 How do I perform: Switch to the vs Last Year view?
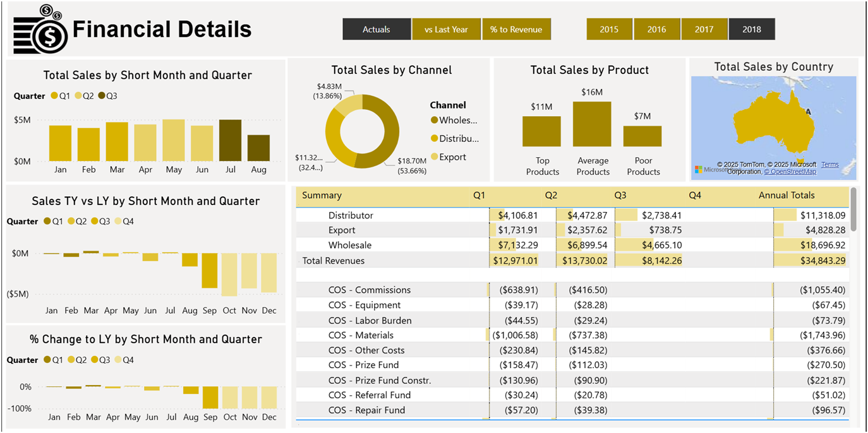coord(447,29)
